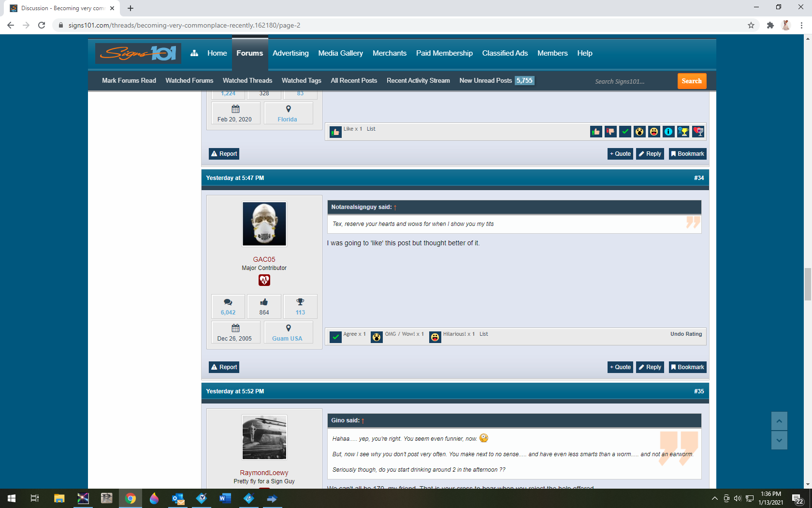
Task: Open the Members page
Action: point(552,53)
